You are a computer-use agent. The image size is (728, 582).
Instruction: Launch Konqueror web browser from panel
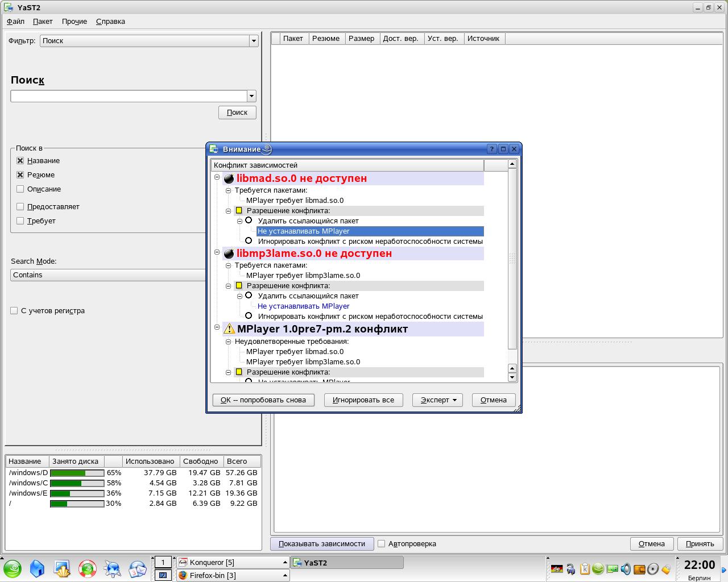[x=113, y=568]
